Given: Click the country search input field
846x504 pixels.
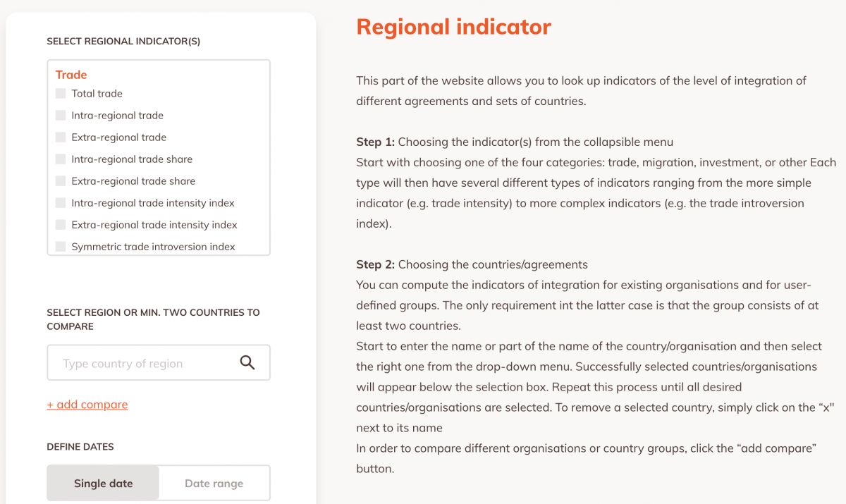Looking at the screenshot, I should (141, 362).
